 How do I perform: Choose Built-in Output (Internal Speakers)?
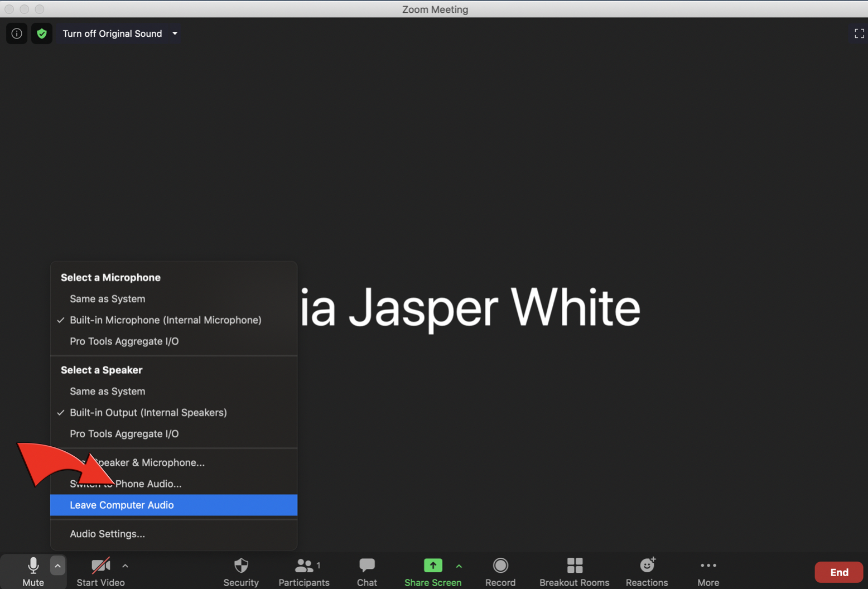173,413
